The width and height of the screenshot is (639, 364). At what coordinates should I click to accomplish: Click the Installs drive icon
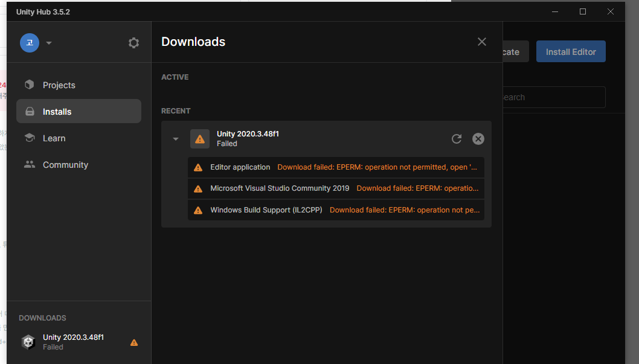(30, 111)
